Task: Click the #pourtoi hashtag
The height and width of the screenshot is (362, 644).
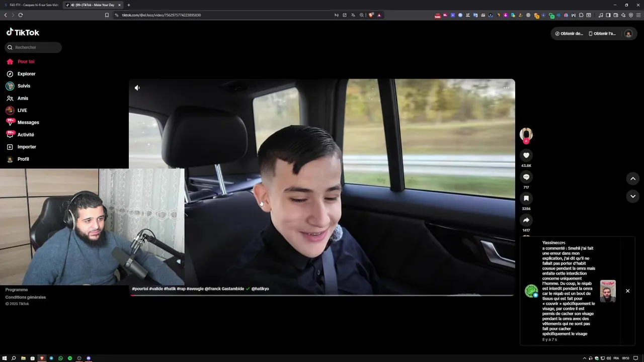Action: pyautogui.click(x=140, y=289)
